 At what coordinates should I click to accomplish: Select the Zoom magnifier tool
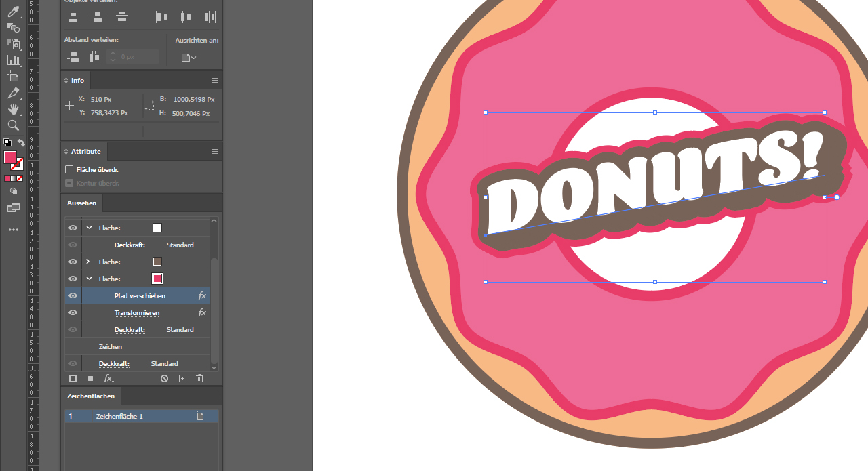tap(13, 125)
